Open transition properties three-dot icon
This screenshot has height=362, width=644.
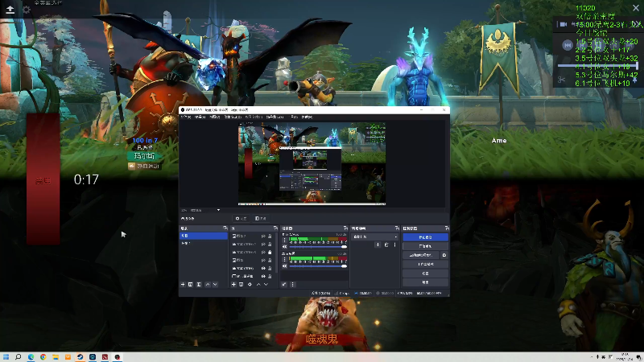394,245
